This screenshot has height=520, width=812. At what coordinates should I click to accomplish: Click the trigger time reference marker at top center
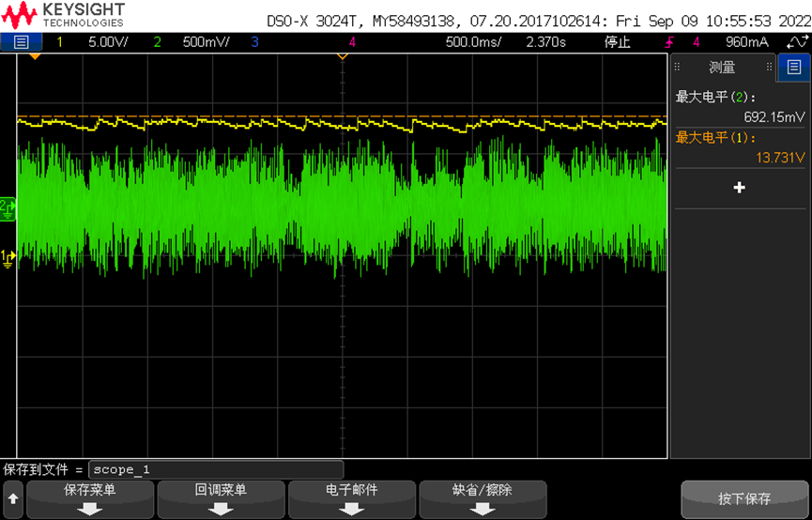[x=343, y=56]
